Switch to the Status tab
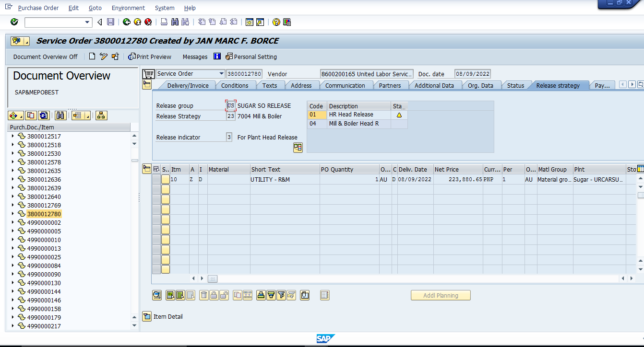Viewport: 644px width, 347px height. pyautogui.click(x=515, y=85)
